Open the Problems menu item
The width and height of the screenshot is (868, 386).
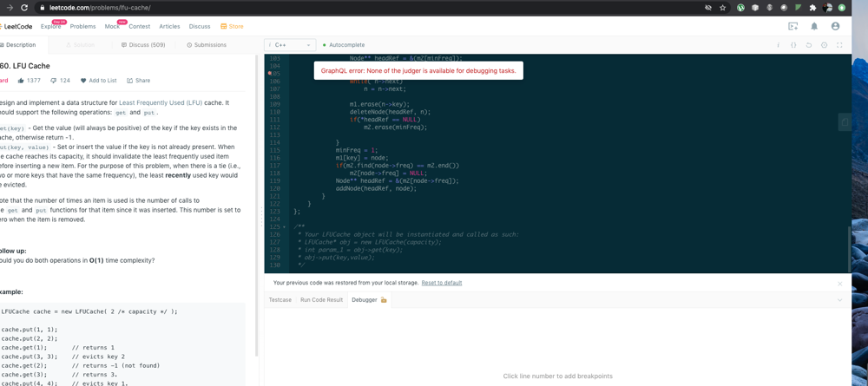(x=82, y=26)
